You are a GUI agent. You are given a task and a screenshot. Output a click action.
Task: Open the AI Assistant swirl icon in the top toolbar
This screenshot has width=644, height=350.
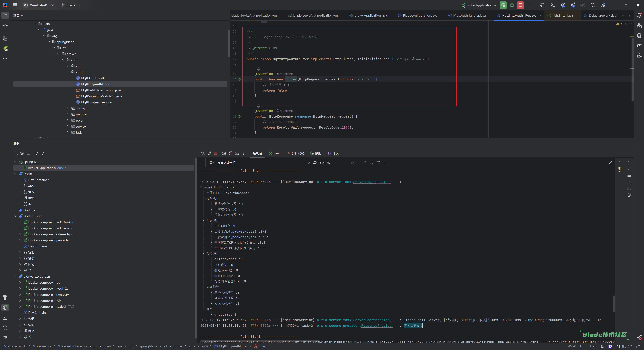point(542,5)
